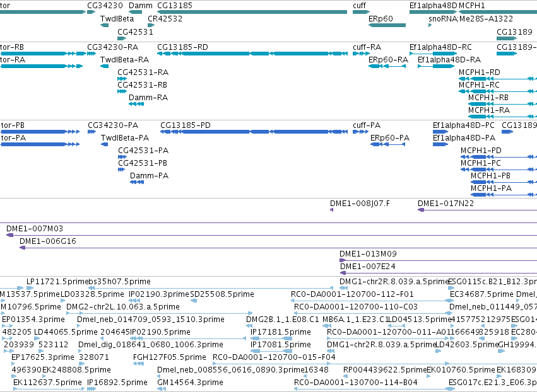Open the MCPH1-PA protein label

(491, 188)
